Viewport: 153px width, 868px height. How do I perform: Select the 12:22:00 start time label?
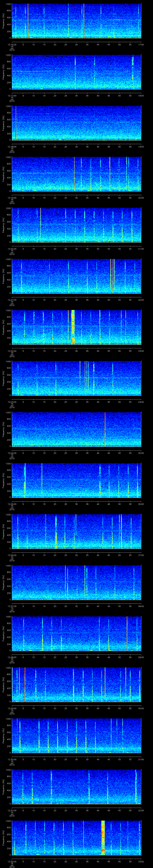click(12, 351)
